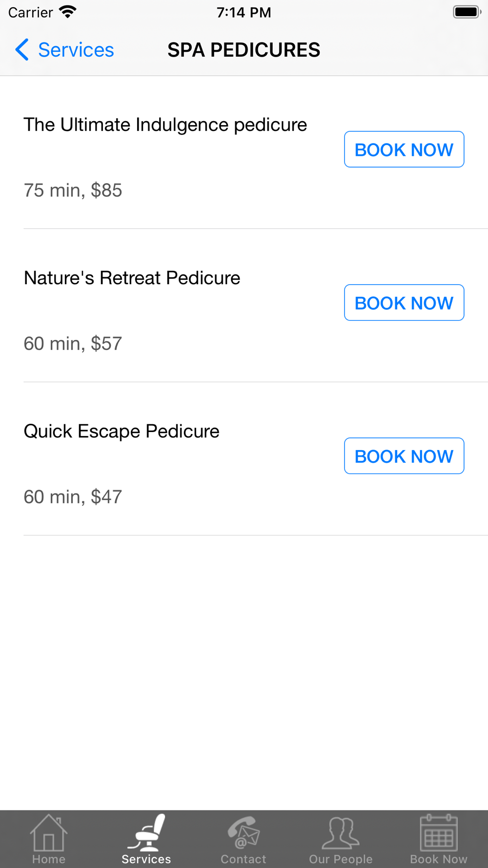Open the Our People silhouettes icon

341,833
